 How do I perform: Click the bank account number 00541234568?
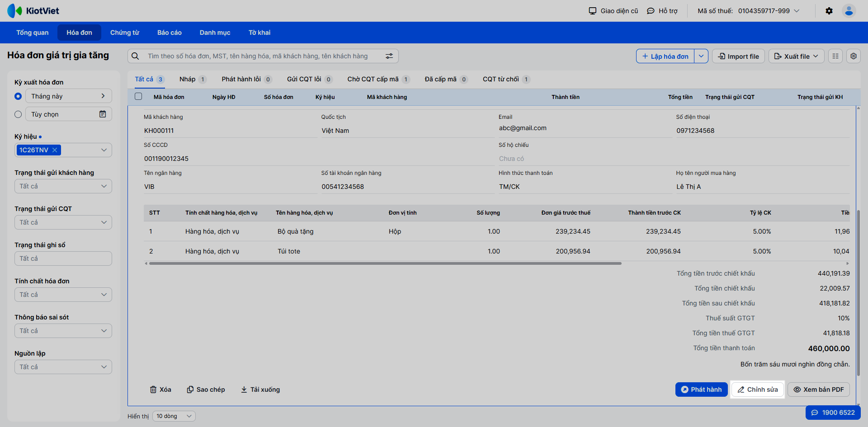pos(343,187)
